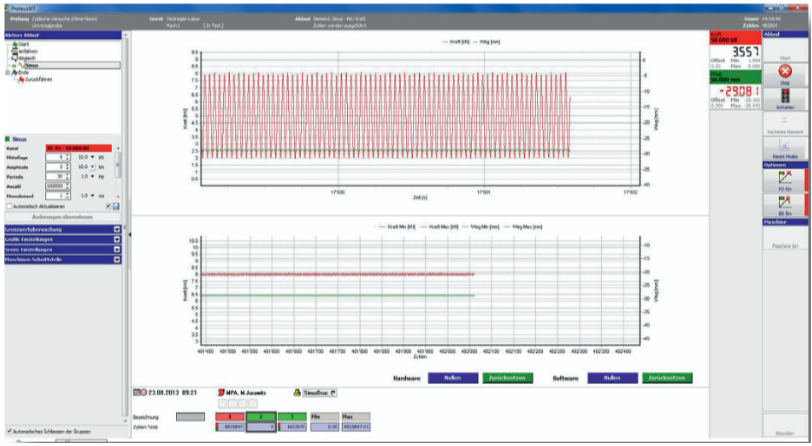Image resolution: width=812 pixels, height=446 pixels.
Task: Open the Amplitude unit dropdown
Action: click(92, 166)
